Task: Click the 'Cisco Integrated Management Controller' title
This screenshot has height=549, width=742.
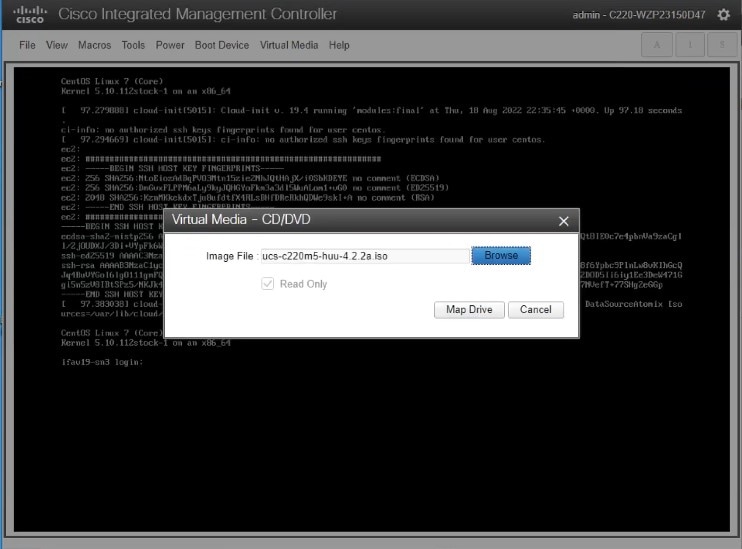Action: tap(197, 14)
